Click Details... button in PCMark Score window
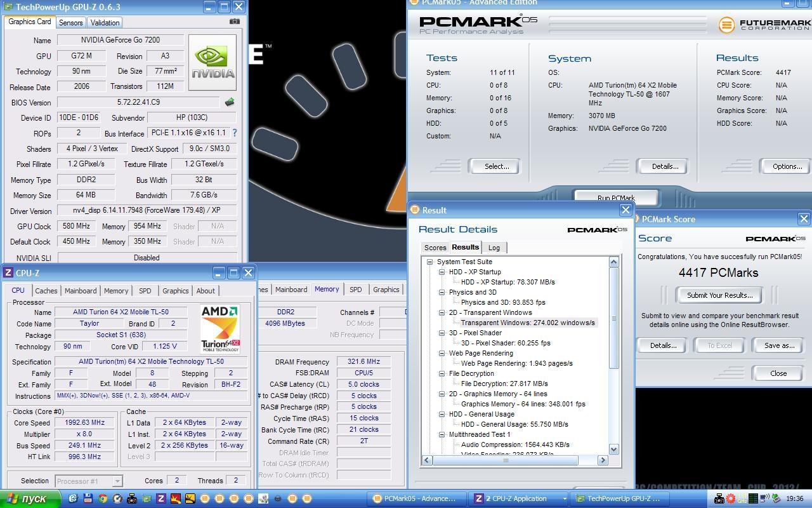The height and width of the screenshot is (508, 812). 663,345
